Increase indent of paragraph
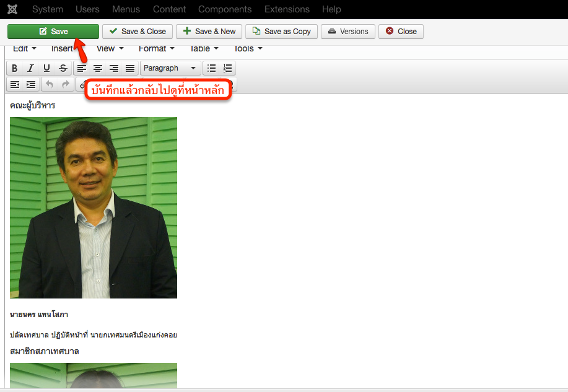The height and width of the screenshot is (392, 568). click(x=31, y=85)
